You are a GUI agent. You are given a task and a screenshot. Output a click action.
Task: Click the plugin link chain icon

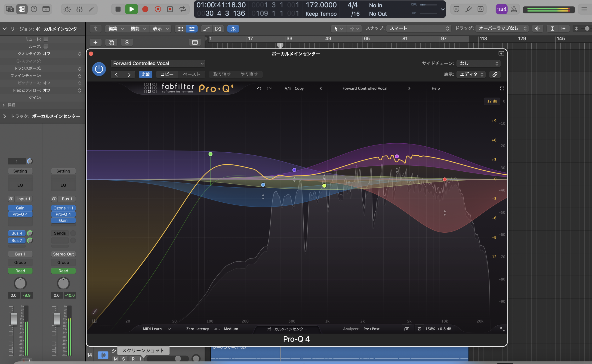(495, 74)
